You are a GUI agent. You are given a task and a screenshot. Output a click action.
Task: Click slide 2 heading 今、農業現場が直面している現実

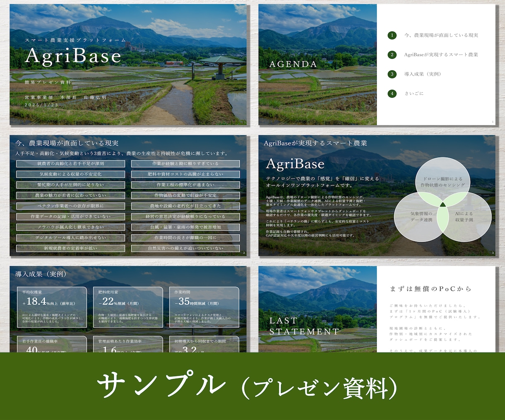point(67,143)
